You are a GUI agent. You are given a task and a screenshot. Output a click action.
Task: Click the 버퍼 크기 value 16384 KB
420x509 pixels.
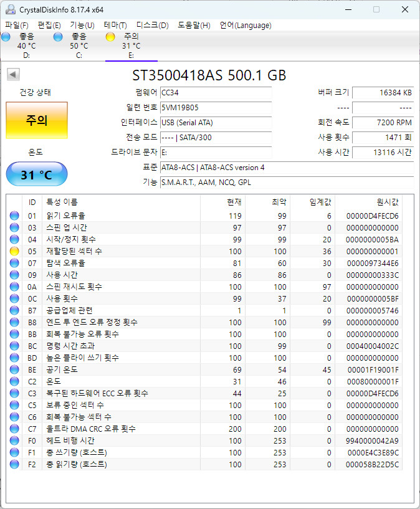(x=383, y=92)
